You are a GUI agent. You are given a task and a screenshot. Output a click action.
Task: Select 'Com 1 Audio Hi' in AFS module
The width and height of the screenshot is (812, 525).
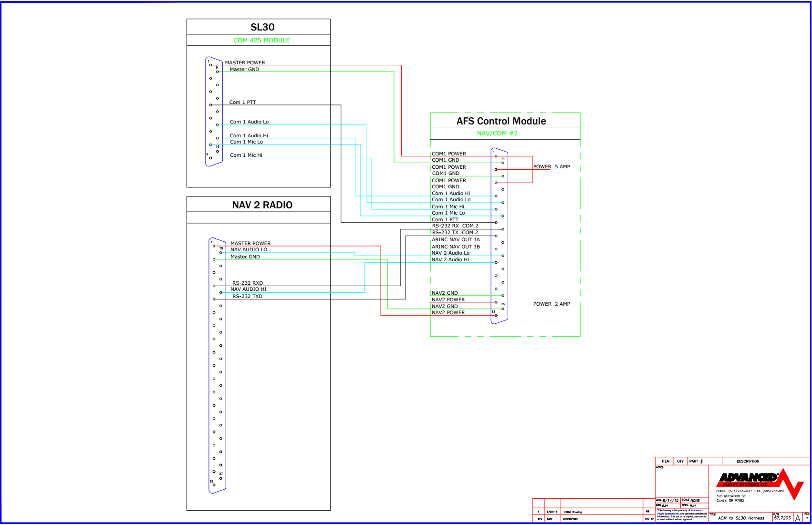(451, 193)
